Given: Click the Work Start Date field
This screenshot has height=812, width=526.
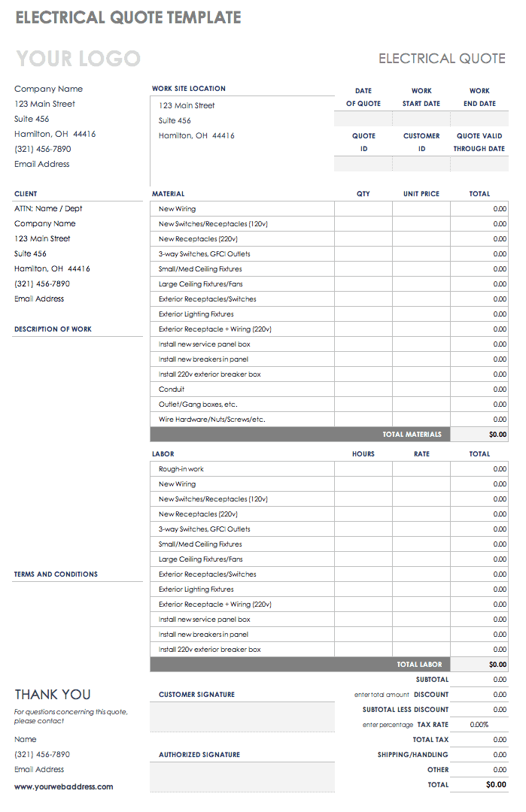Looking at the screenshot, I should click(x=421, y=120).
